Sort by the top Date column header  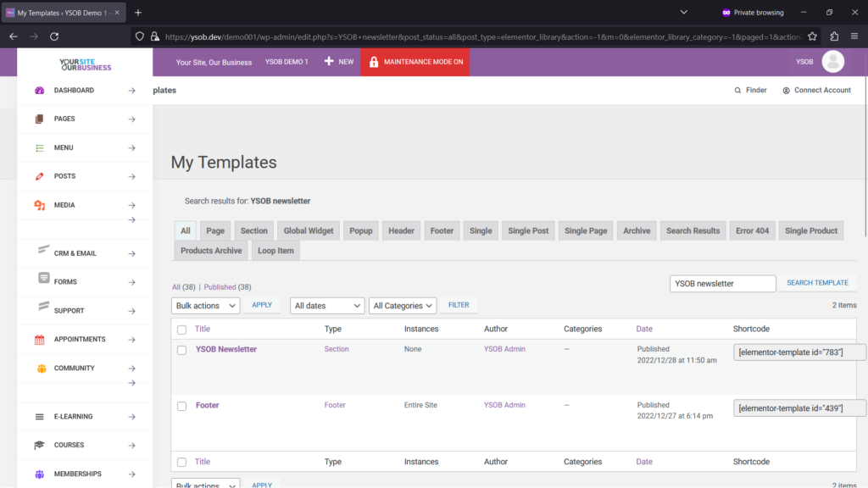click(644, 329)
